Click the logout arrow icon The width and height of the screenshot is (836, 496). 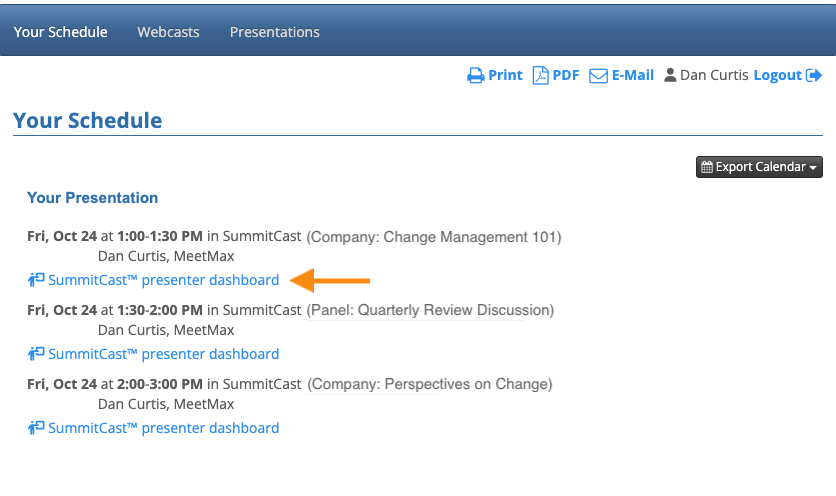(x=814, y=76)
